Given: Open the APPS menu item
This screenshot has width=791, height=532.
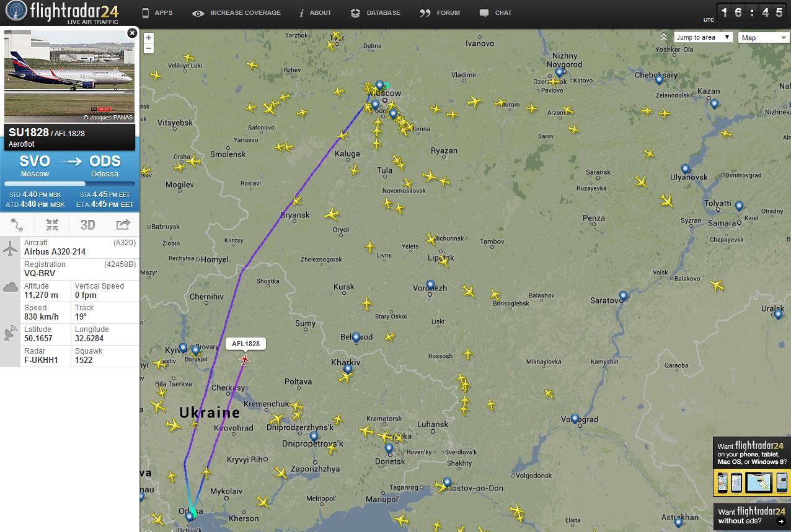Looking at the screenshot, I should (x=157, y=12).
